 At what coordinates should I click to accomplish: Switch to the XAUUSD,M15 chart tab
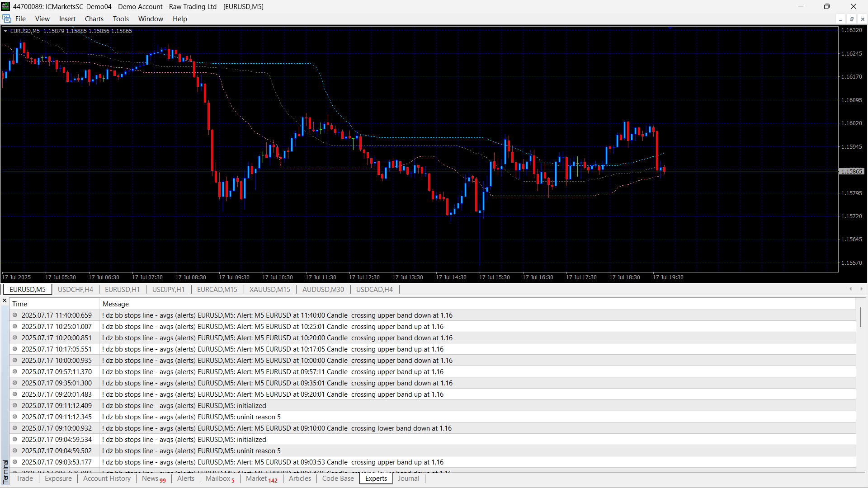[269, 290]
